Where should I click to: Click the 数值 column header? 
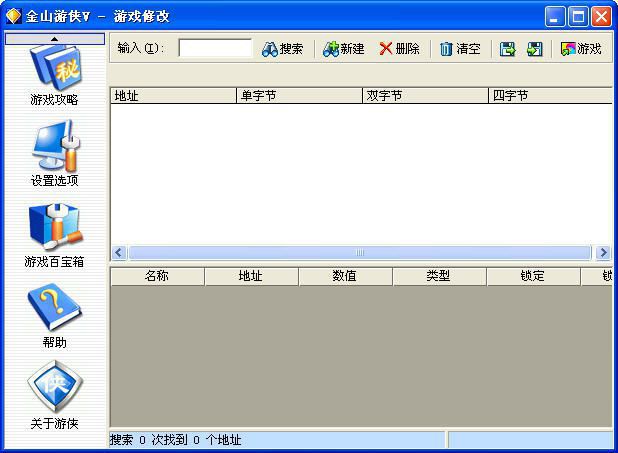(x=345, y=276)
